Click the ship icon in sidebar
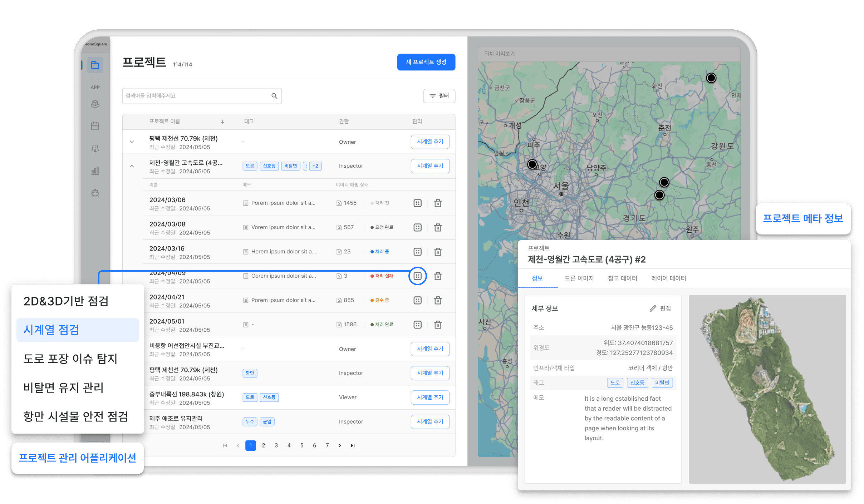 pyautogui.click(x=95, y=193)
